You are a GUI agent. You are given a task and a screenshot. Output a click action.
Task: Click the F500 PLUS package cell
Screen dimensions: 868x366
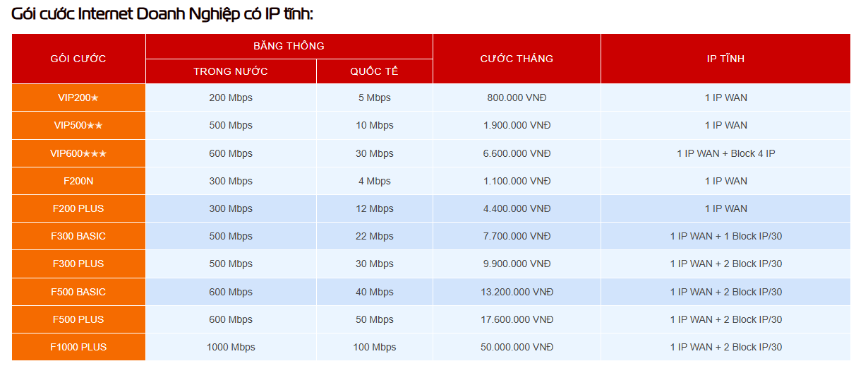[78, 319]
